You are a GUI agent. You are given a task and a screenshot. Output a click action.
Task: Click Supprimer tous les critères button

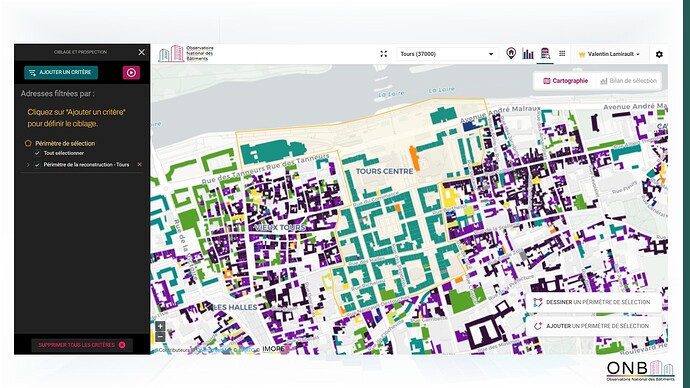click(82, 345)
